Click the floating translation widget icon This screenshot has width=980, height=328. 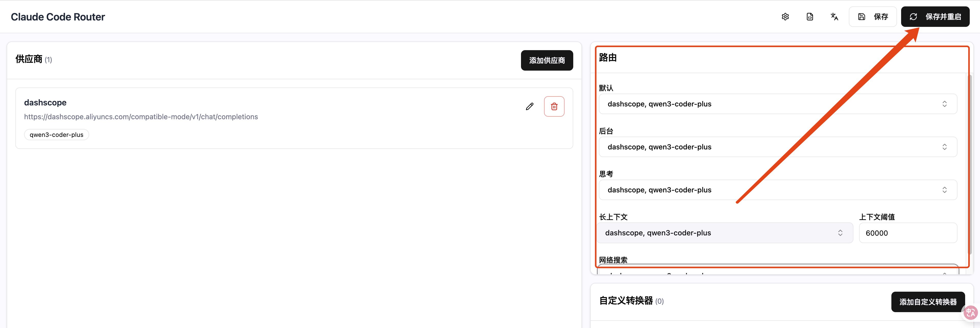(x=971, y=313)
